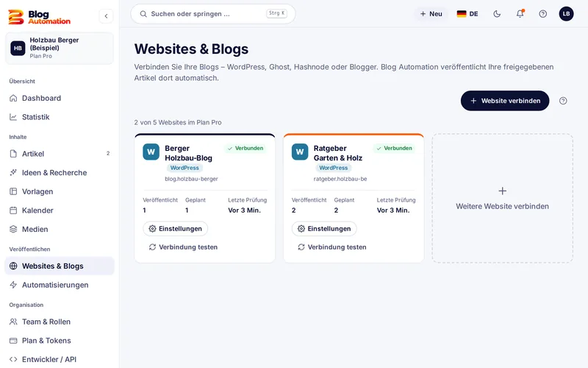Image resolution: width=588 pixels, height=368 pixels.
Task: Toggle dark mode with moon icon
Action: pyautogui.click(x=497, y=14)
